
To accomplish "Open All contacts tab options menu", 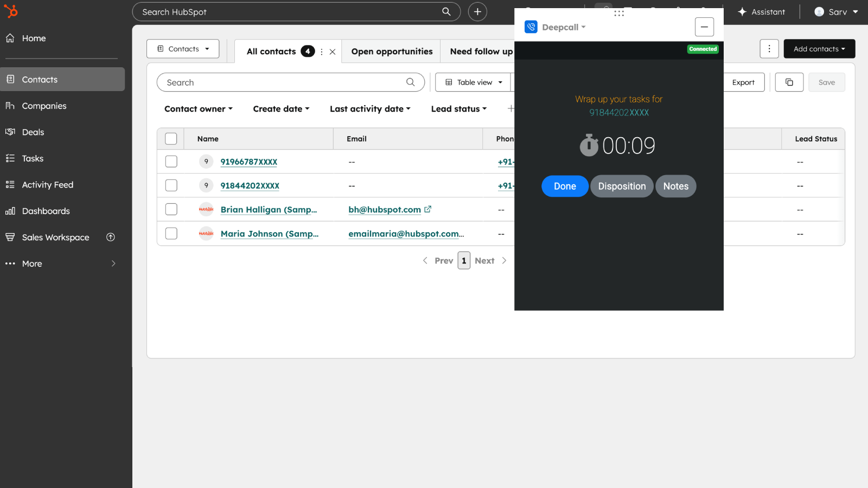I will (x=322, y=52).
